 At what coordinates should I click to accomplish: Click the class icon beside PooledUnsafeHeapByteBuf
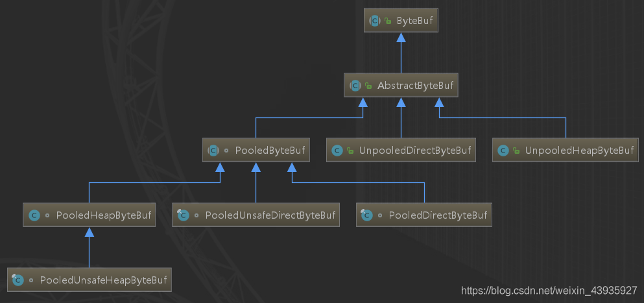(18, 280)
